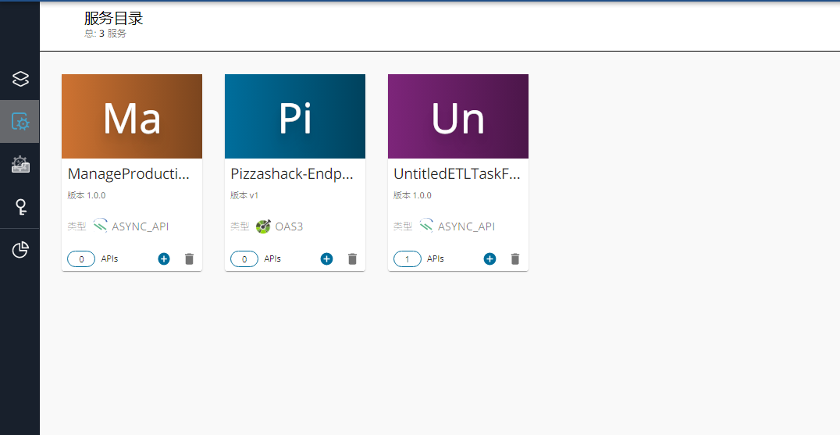The image size is (840, 436).
Task: Click the 0 APIs count on ManageProducti
Action: (82, 259)
